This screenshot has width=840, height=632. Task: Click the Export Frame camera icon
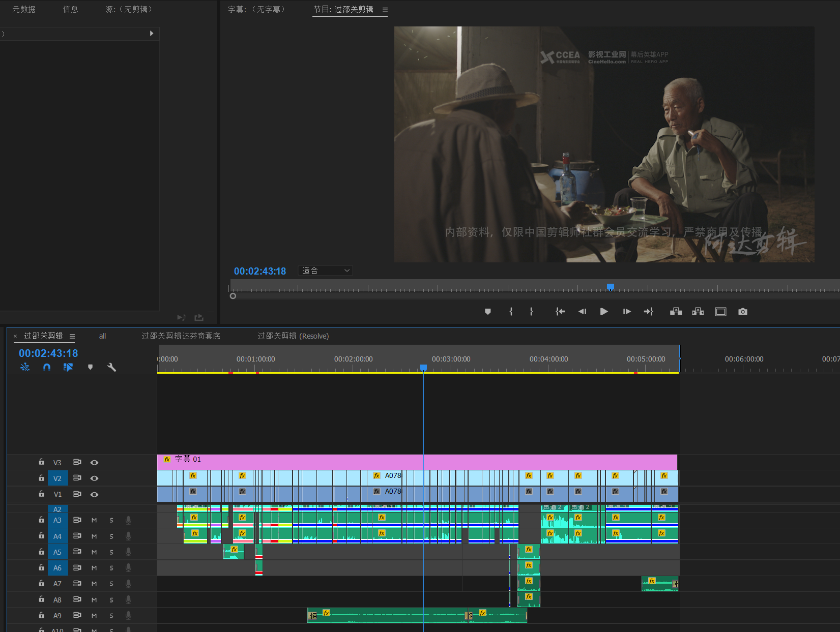click(743, 312)
